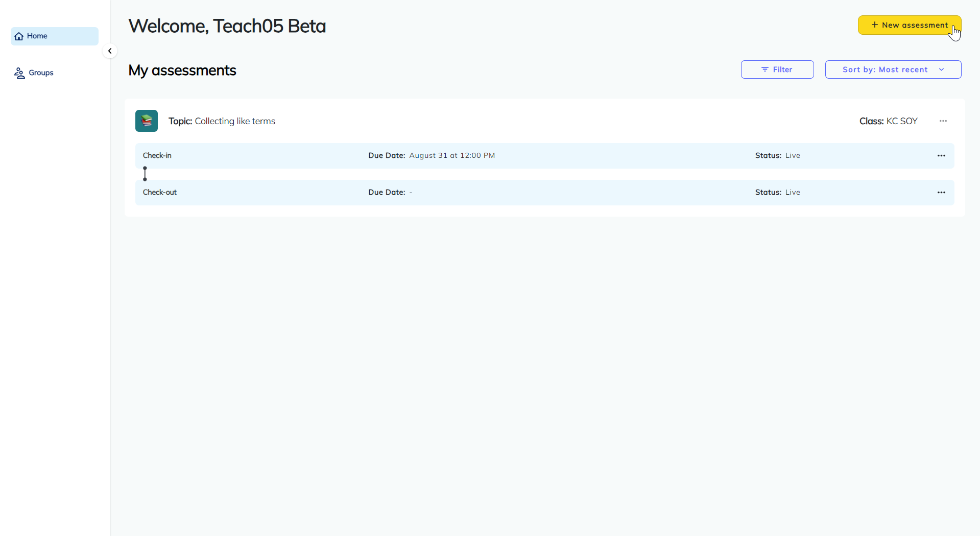The height and width of the screenshot is (536, 980).
Task: Click the Groups people icon
Action: pos(19,73)
